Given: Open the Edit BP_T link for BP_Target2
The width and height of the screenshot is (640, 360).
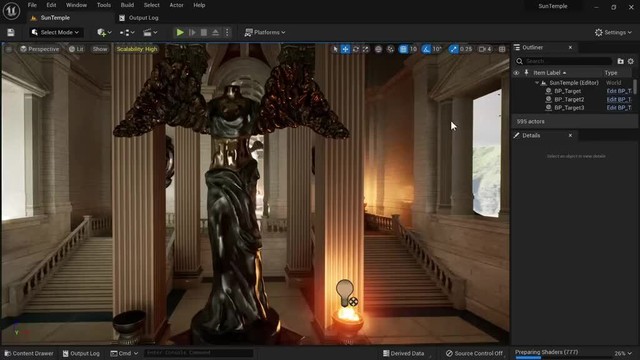Looking at the screenshot, I should 619,100.
